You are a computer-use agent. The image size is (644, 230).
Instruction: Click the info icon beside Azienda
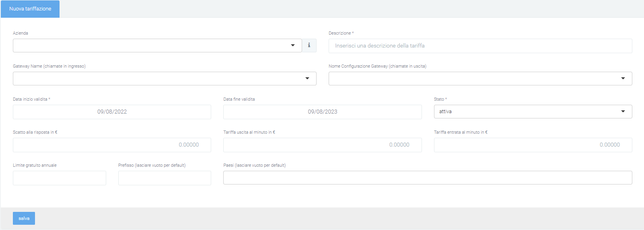(x=309, y=46)
